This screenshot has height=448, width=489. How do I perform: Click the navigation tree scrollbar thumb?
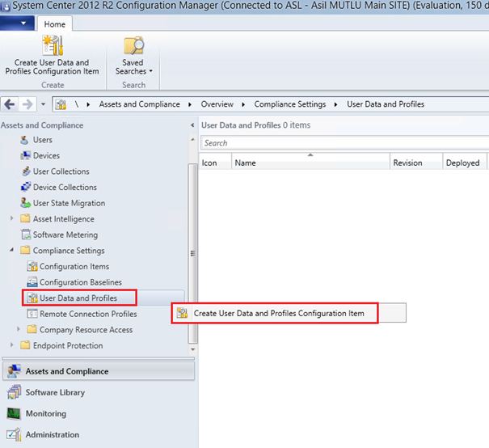[192, 253]
